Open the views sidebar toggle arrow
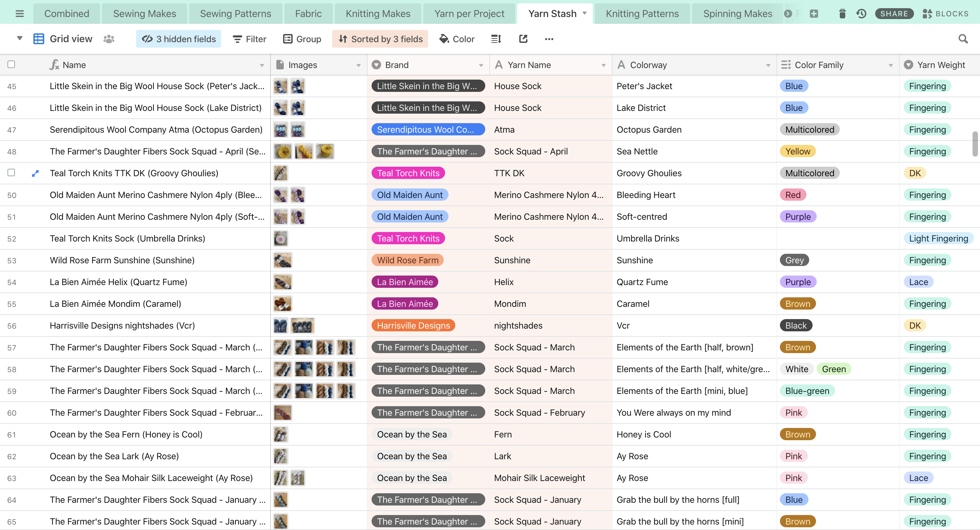980x530 pixels. pos(20,38)
